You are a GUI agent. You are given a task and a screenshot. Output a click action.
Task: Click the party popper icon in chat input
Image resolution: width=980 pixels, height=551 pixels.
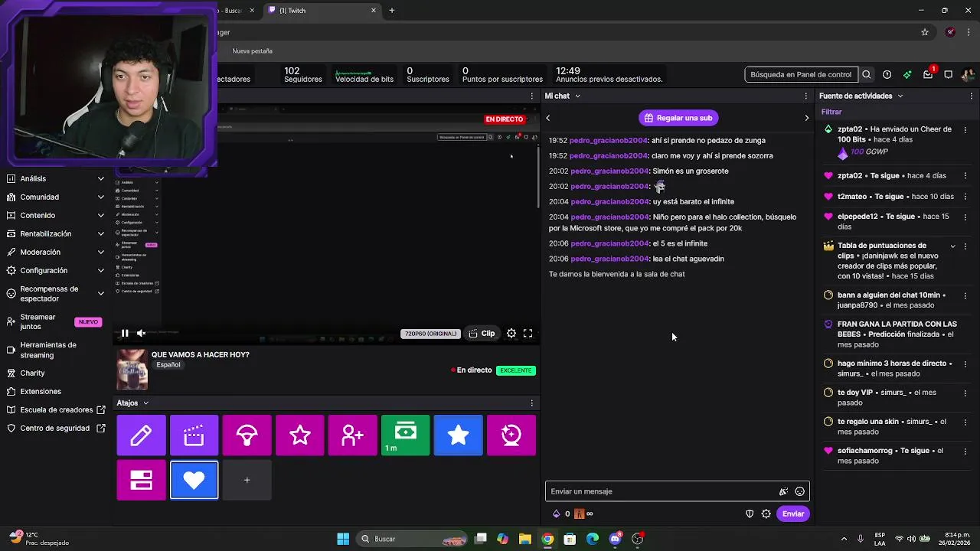[783, 491]
